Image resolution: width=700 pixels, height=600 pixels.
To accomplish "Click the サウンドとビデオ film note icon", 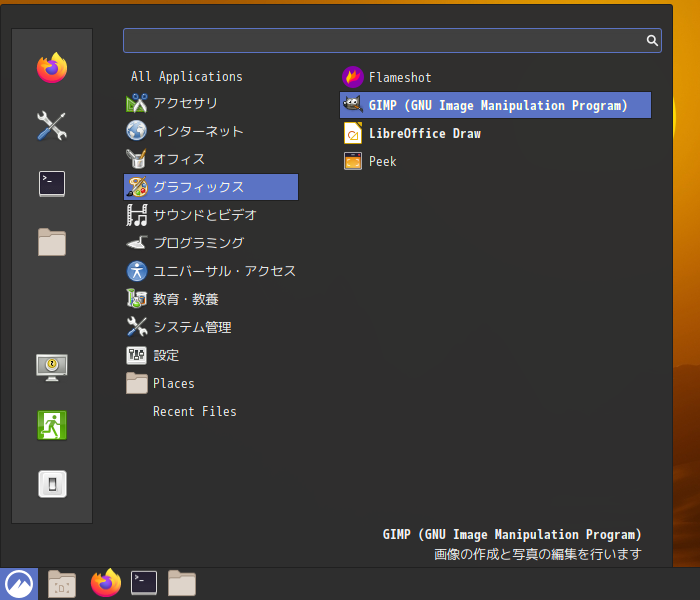I will 137,215.
